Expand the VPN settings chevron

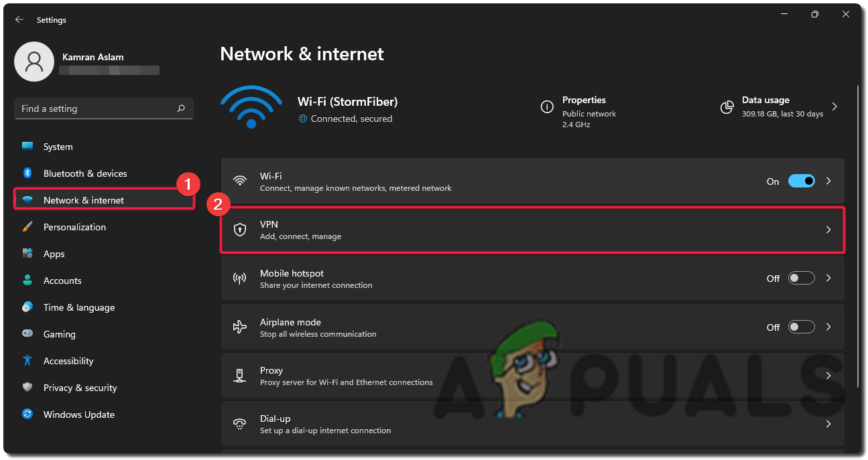(828, 230)
